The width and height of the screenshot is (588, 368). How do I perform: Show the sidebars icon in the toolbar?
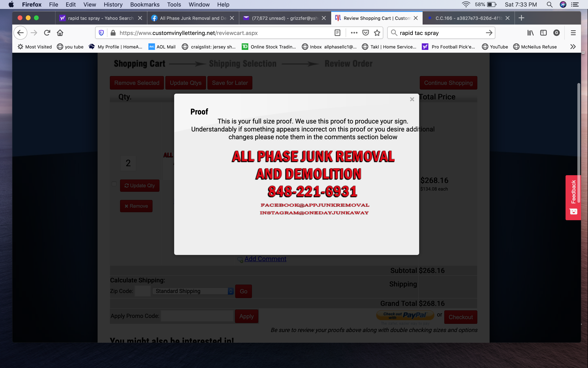[543, 33]
